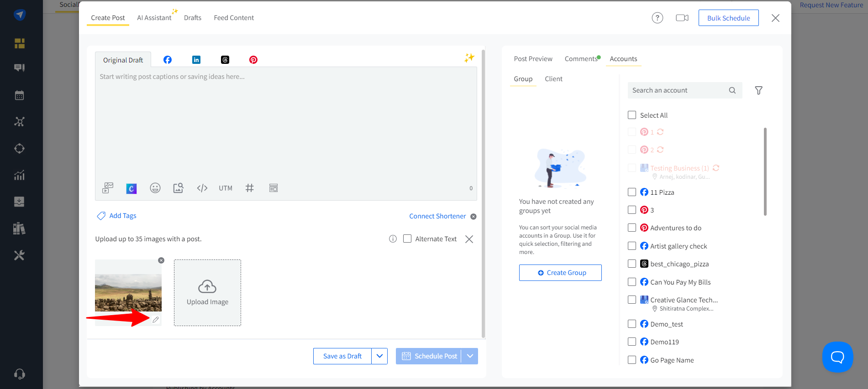Check the Select All accounts checkbox
The height and width of the screenshot is (389, 868).
pyautogui.click(x=632, y=115)
